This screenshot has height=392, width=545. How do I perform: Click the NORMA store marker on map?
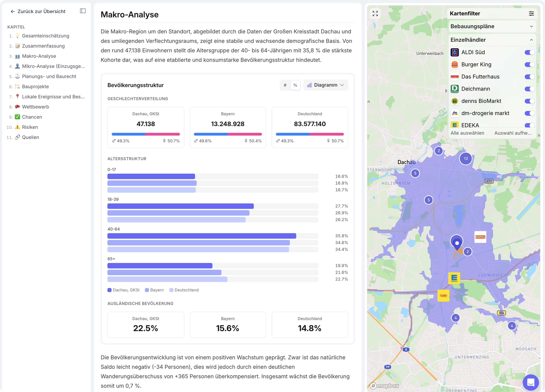click(x=480, y=237)
